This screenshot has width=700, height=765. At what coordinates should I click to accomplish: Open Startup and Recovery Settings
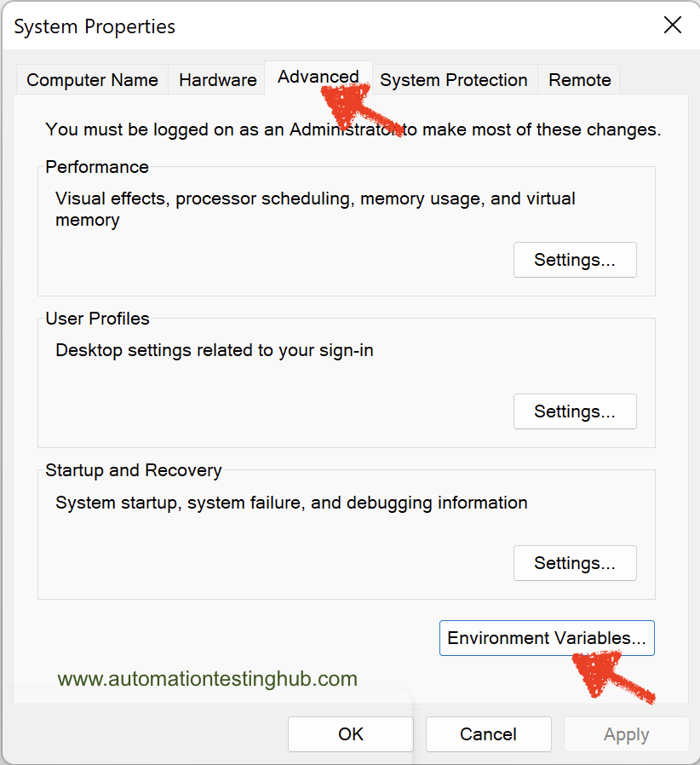(575, 563)
